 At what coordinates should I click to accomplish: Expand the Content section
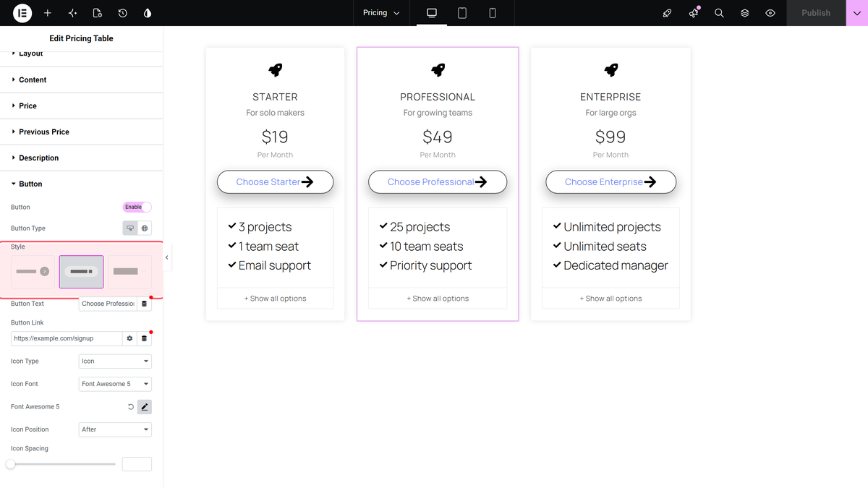tap(81, 80)
